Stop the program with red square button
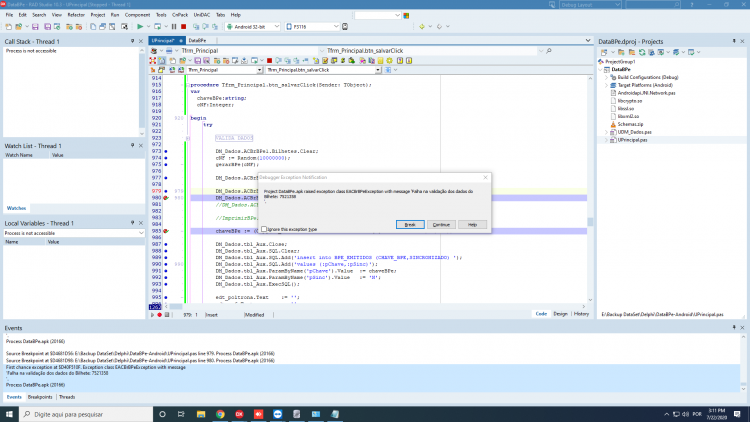Viewport: 750px width, 422px height. pyautogui.click(x=184, y=27)
